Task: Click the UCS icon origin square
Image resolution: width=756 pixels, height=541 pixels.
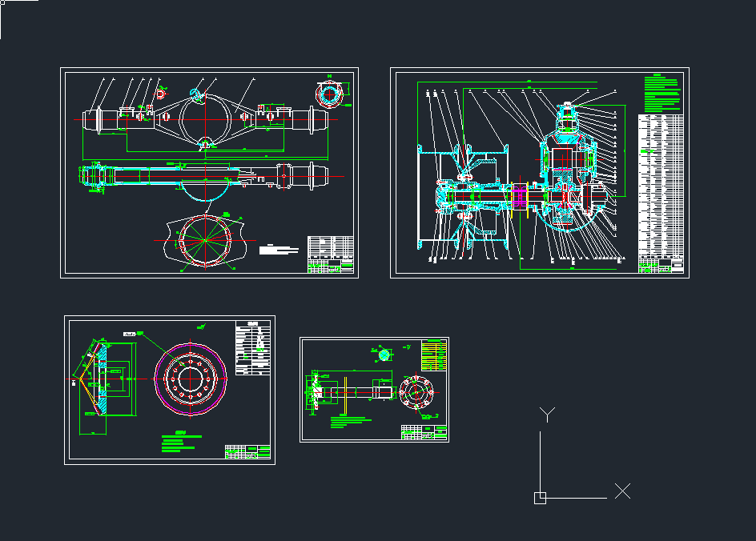Action: pyautogui.click(x=540, y=498)
